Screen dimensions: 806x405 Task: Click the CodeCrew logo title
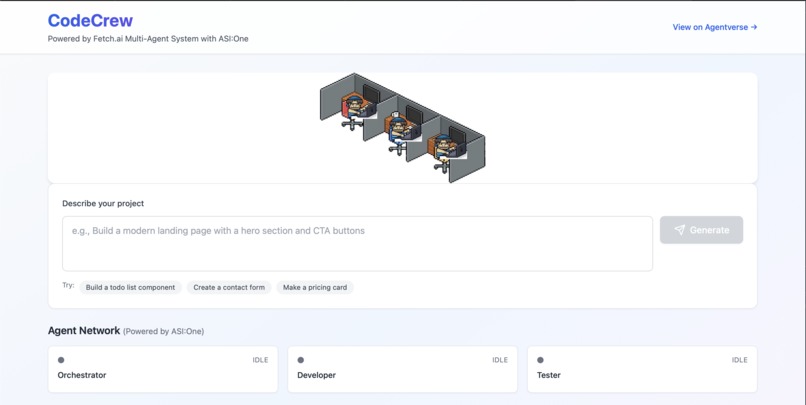[x=90, y=21]
